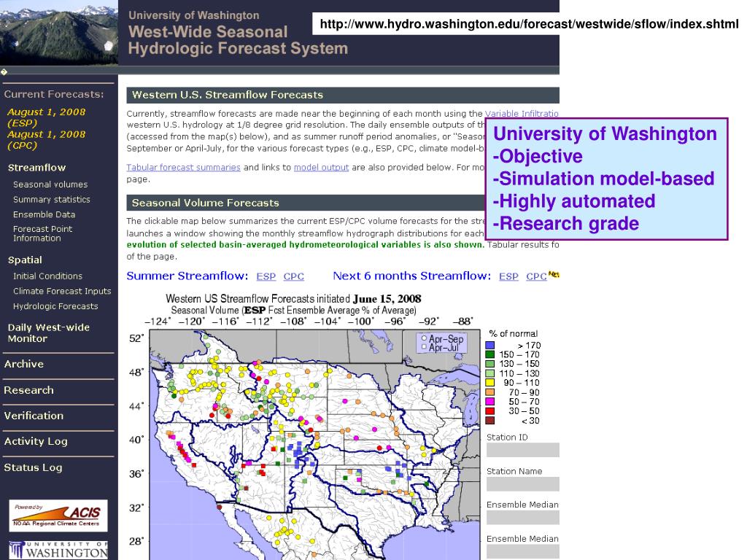Open the Activity Log
Screen dimensions: 747x560
[36, 441]
